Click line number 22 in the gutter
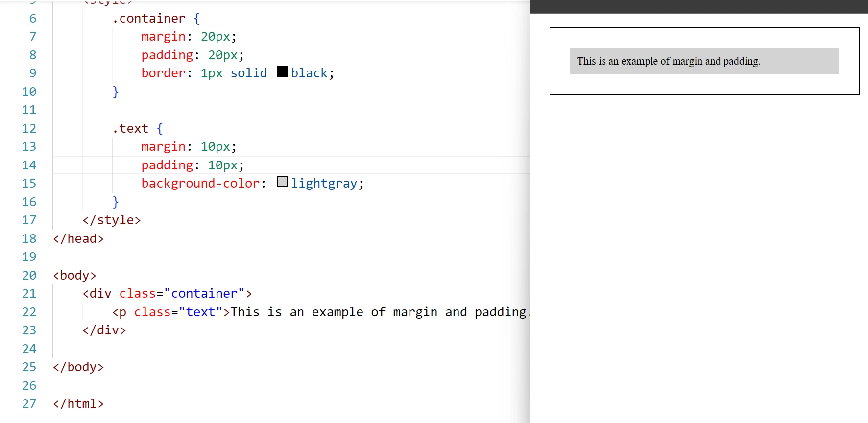 tap(29, 312)
